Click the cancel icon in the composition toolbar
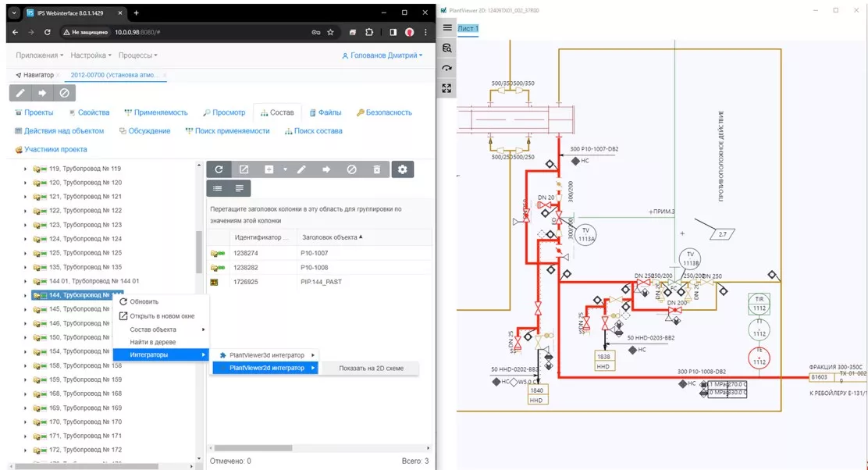 pyautogui.click(x=351, y=169)
